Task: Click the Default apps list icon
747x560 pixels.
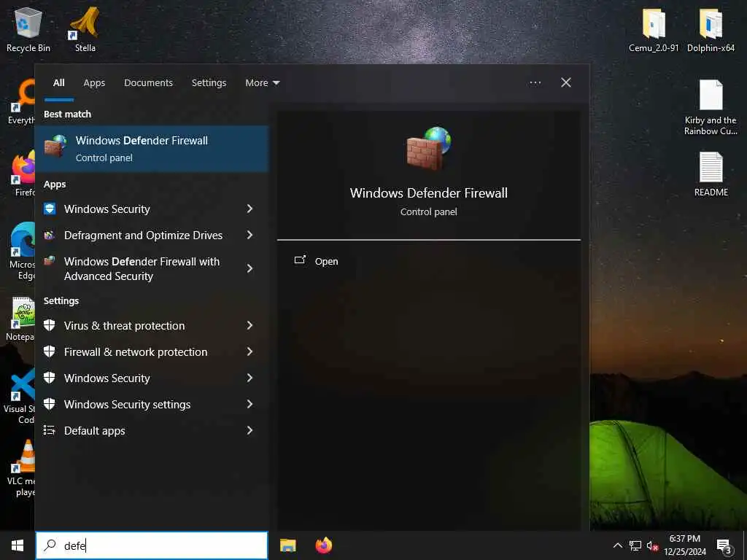Action: coord(50,430)
